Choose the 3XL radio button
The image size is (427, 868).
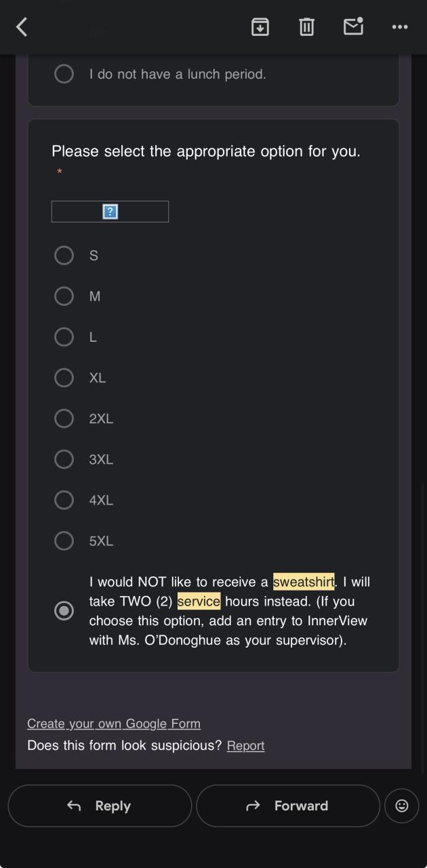[x=64, y=459]
